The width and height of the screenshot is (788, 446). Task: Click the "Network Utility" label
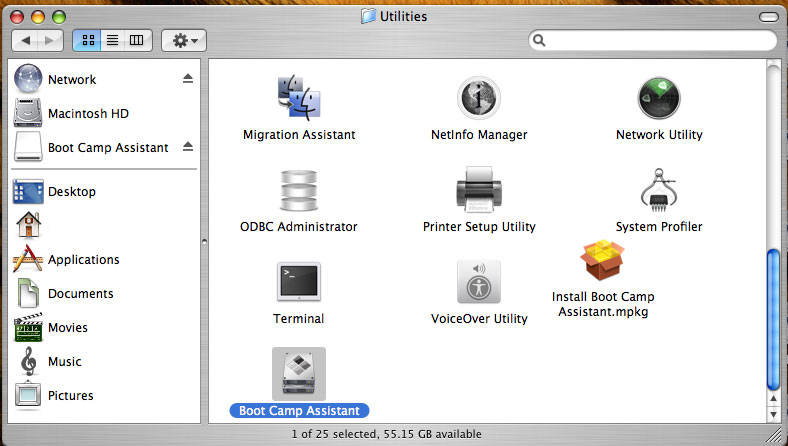click(x=659, y=135)
